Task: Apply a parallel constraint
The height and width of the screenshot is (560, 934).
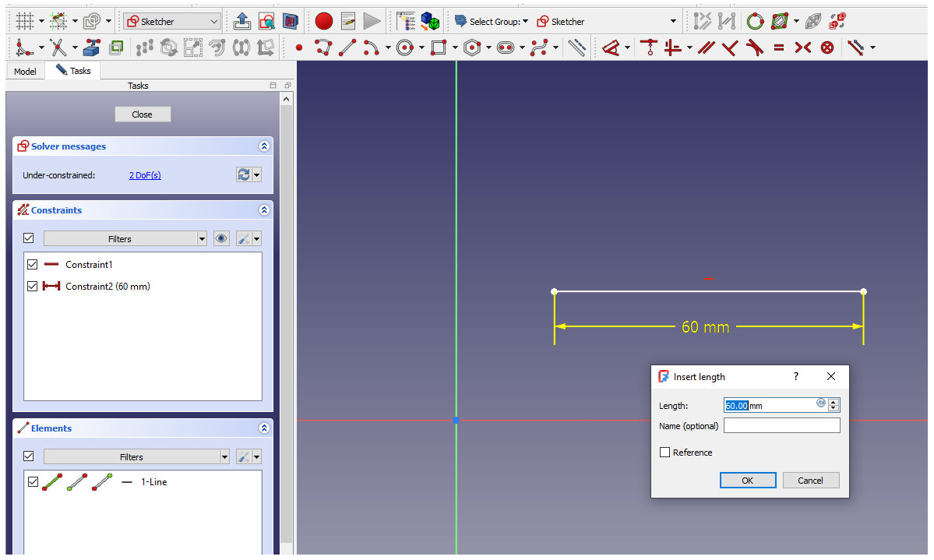Action: [705, 48]
